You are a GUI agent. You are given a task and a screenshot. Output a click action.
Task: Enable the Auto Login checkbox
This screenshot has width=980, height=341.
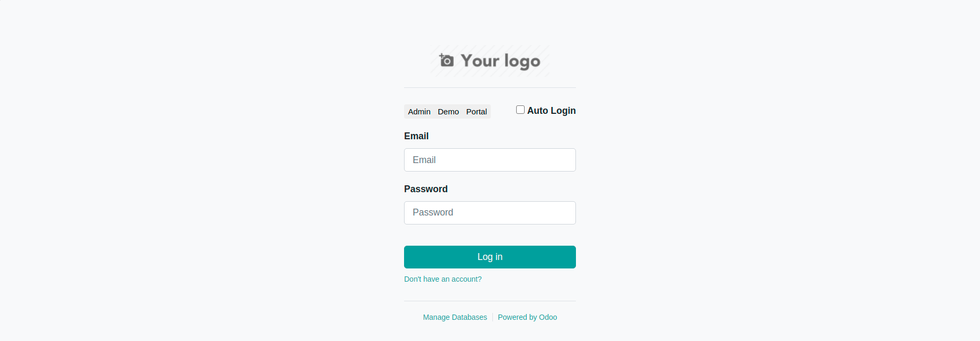(x=520, y=110)
